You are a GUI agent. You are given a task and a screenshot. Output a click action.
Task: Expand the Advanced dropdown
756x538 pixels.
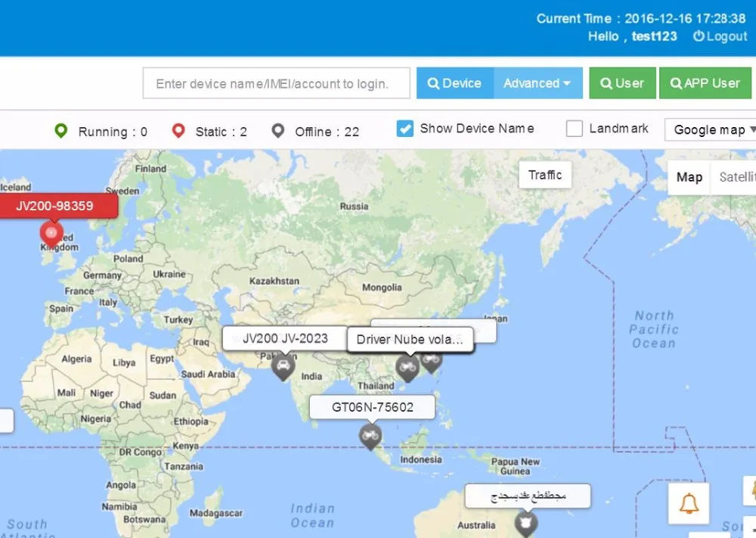538,83
